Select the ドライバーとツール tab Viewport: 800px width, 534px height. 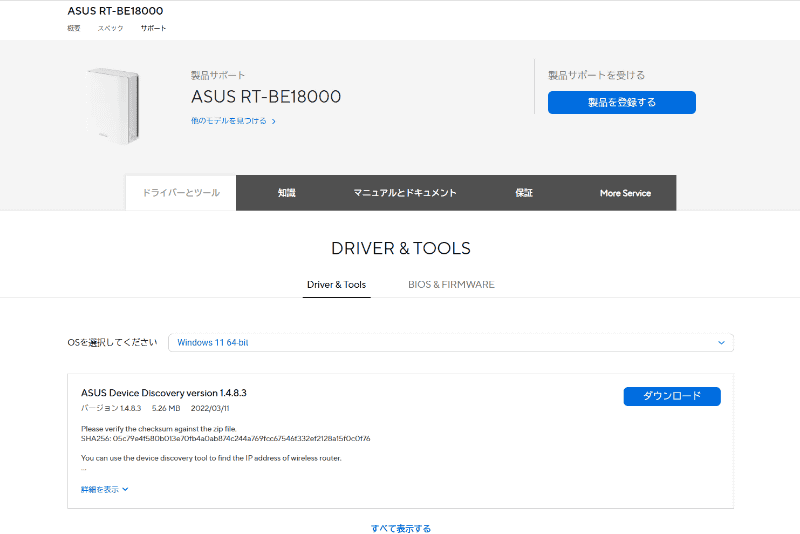click(x=181, y=193)
